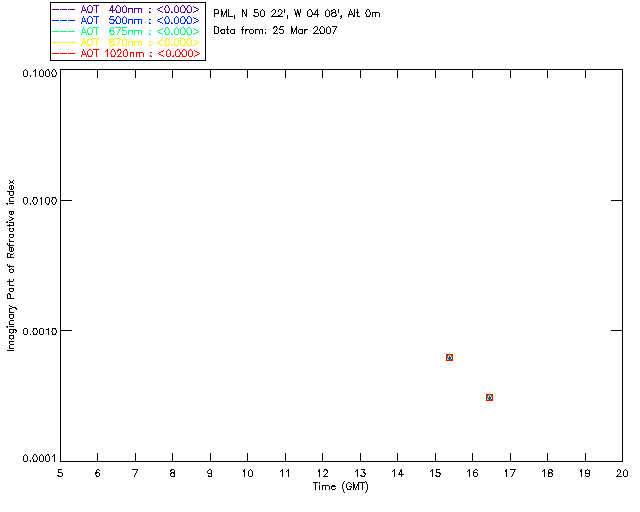Click the 'Time (GMT)' axis label

[340, 487]
